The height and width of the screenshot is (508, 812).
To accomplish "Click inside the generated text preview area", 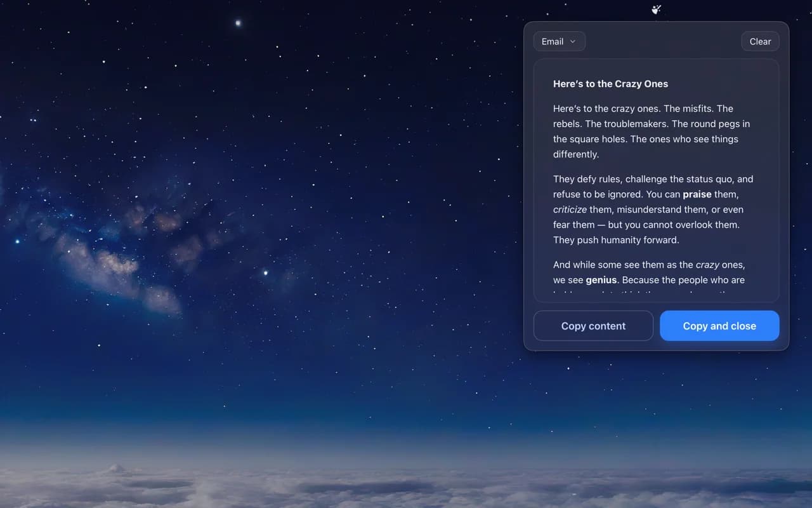I will click(657, 178).
